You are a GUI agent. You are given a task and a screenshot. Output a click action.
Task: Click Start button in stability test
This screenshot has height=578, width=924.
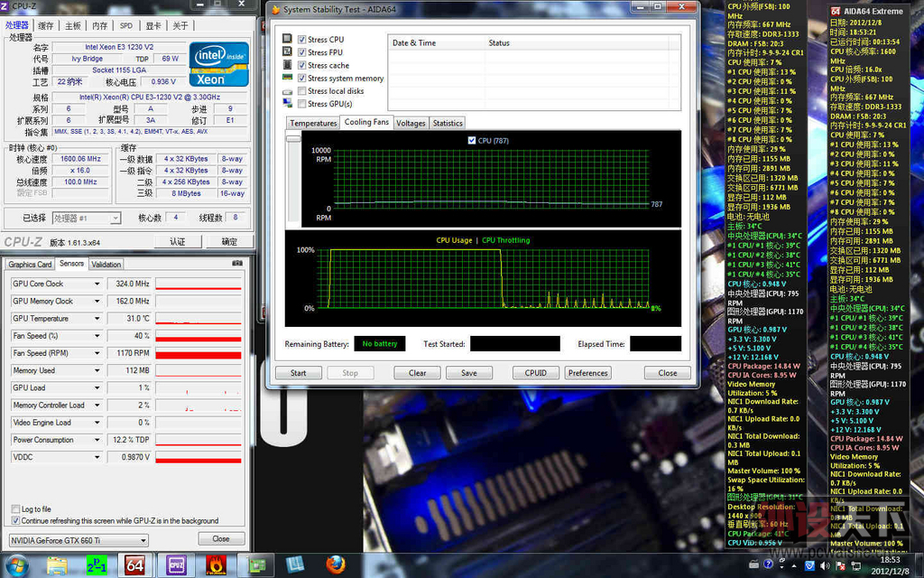298,373
